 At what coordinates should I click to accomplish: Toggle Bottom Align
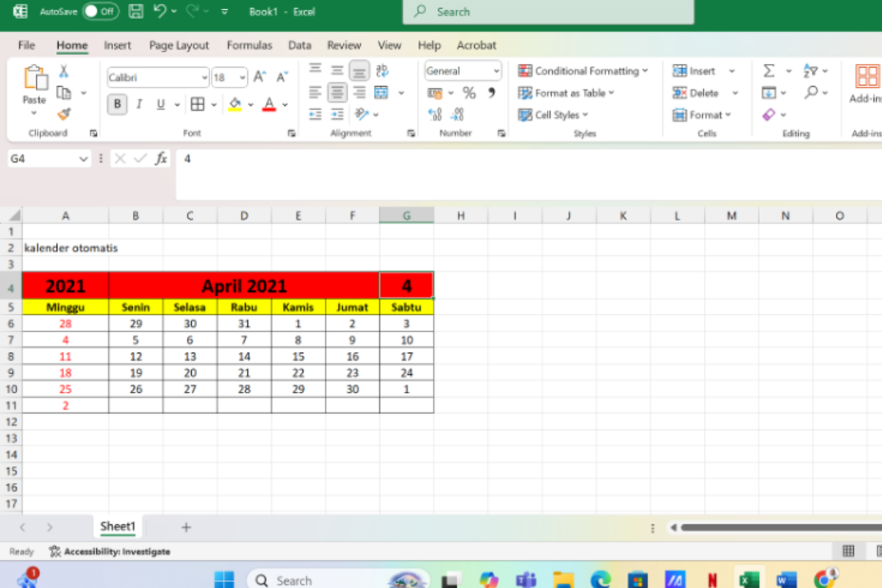click(359, 71)
